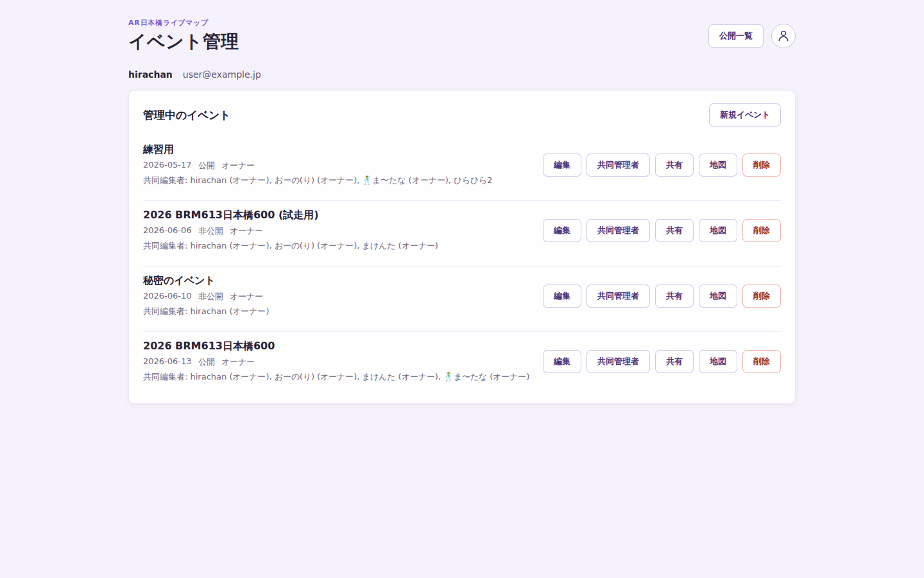The height and width of the screenshot is (578, 924).
Task: Click the AR日本橋ライブマップ title link
Action: coord(168,22)
